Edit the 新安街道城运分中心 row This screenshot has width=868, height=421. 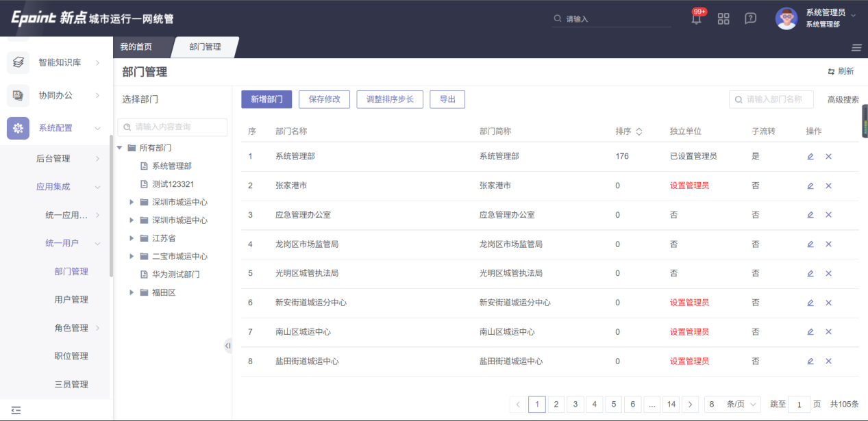tap(810, 303)
